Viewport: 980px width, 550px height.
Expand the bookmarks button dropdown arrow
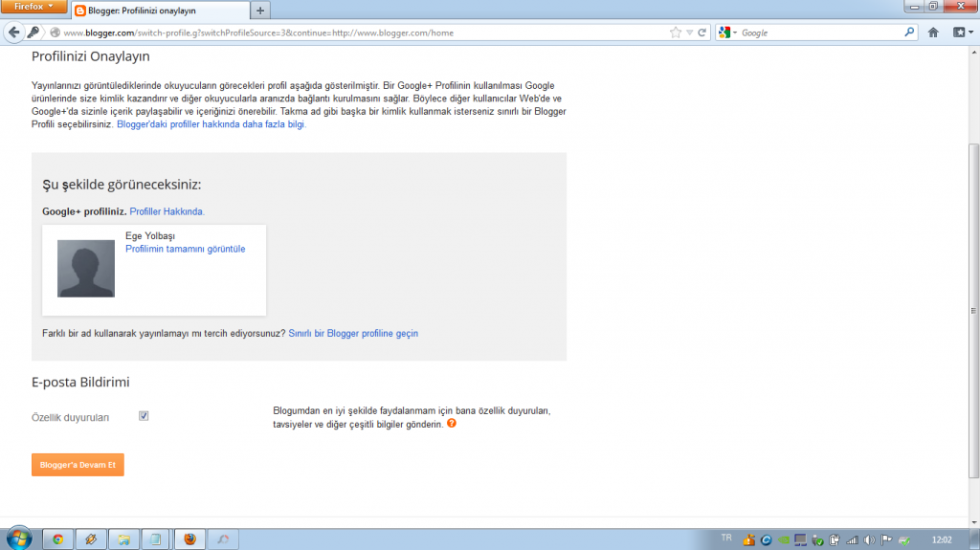coord(970,33)
